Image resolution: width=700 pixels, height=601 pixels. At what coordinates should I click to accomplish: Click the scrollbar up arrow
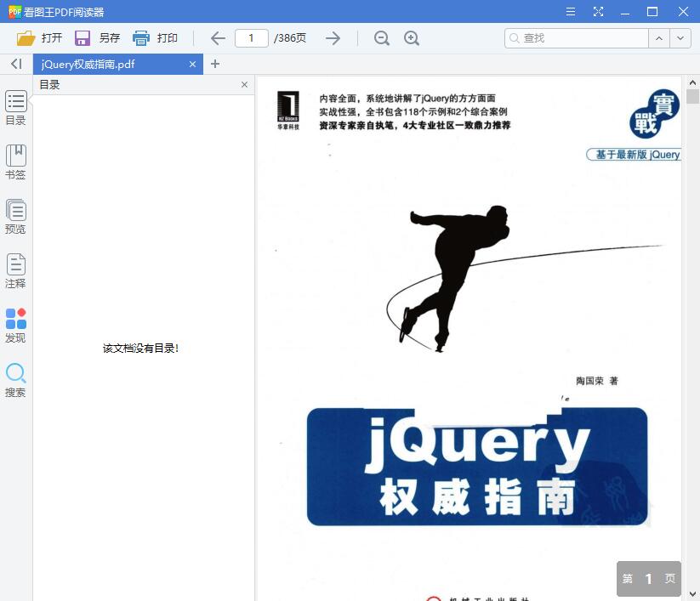click(x=692, y=82)
